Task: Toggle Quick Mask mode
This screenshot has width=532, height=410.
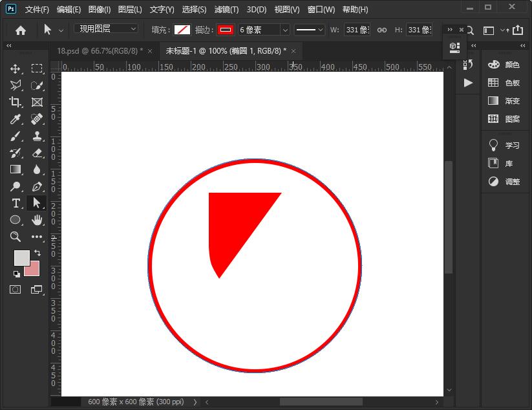Action: pyautogui.click(x=14, y=290)
